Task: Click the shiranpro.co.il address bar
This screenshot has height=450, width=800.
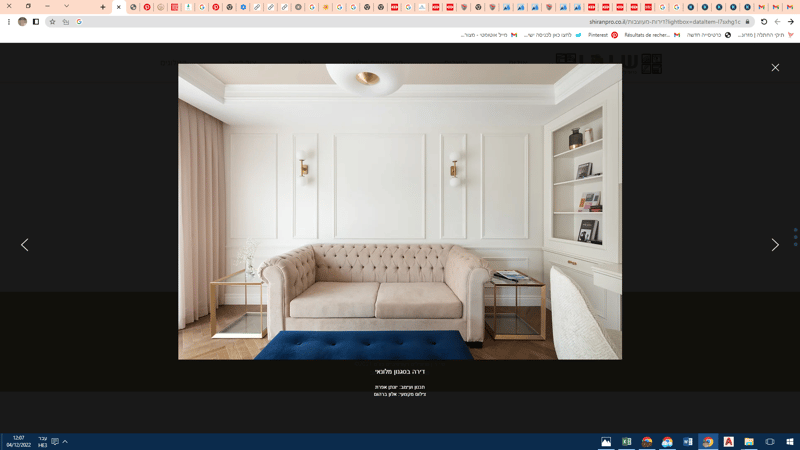Action: (x=400, y=22)
